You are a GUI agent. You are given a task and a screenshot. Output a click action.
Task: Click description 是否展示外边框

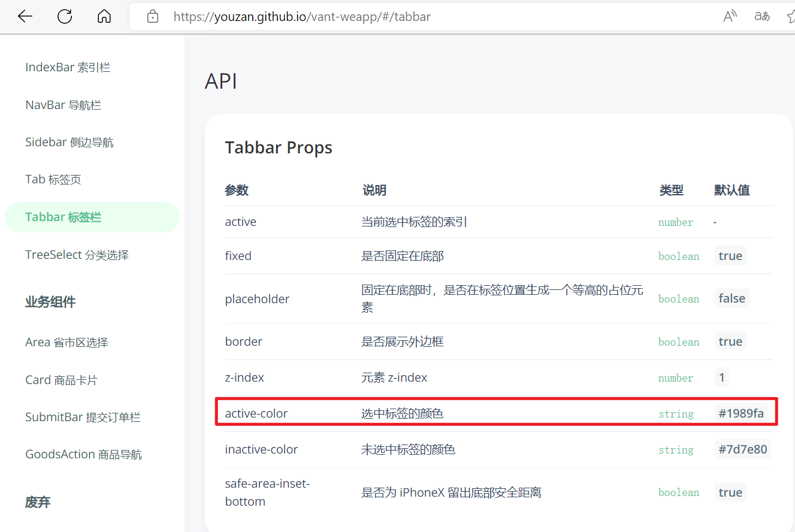pyautogui.click(x=403, y=341)
